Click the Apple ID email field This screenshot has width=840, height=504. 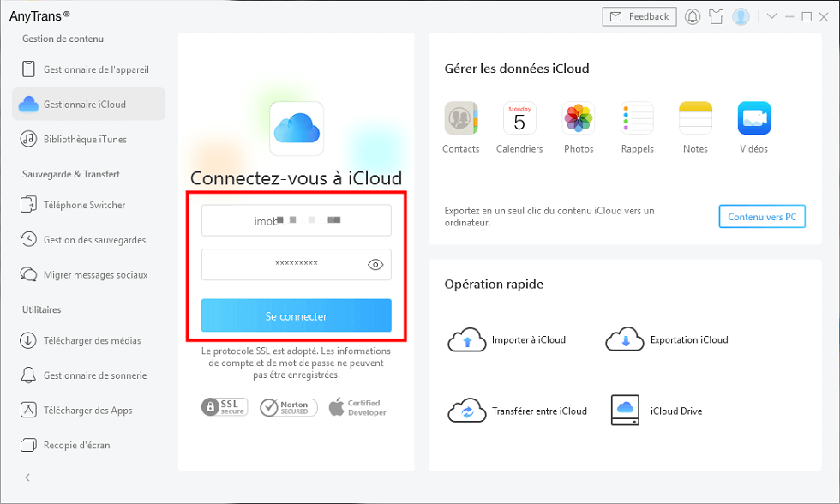297,220
